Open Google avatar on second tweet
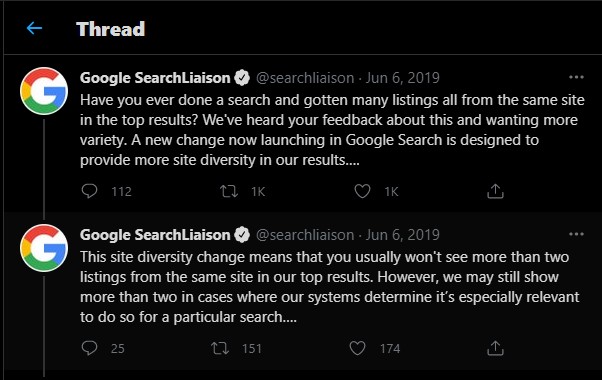Image resolution: width=602 pixels, height=380 pixels. pos(44,248)
